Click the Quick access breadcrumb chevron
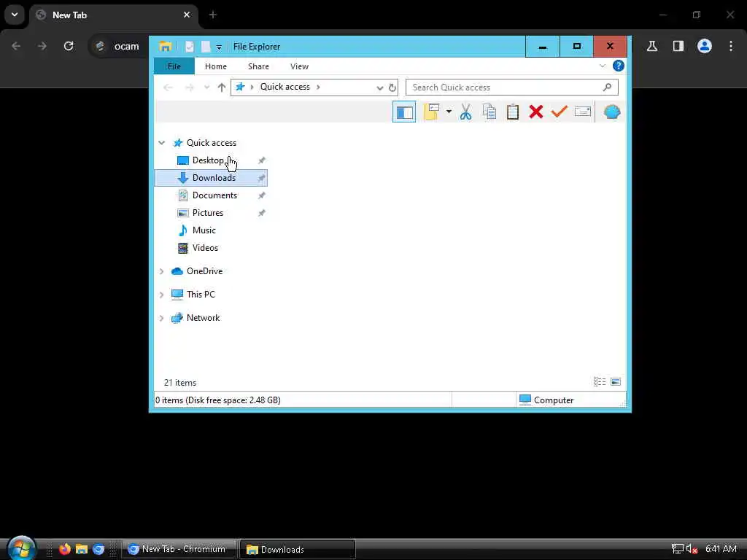This screenshot has height=560, width=747. pos(318,87)
